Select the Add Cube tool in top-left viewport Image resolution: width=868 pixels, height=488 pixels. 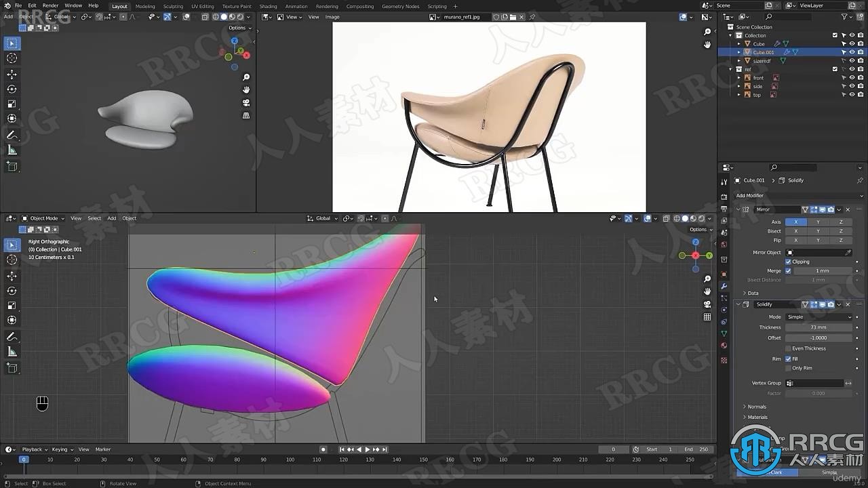coord(12,166)
